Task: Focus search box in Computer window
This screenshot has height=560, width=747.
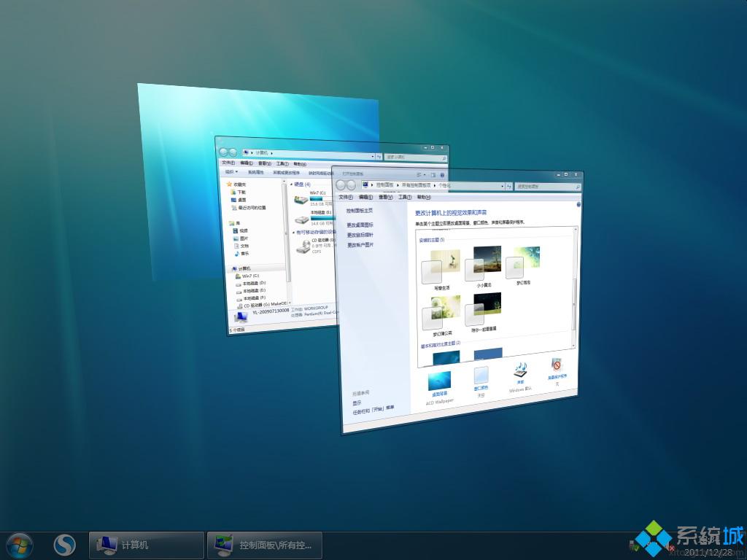Action: pos(415,157)
